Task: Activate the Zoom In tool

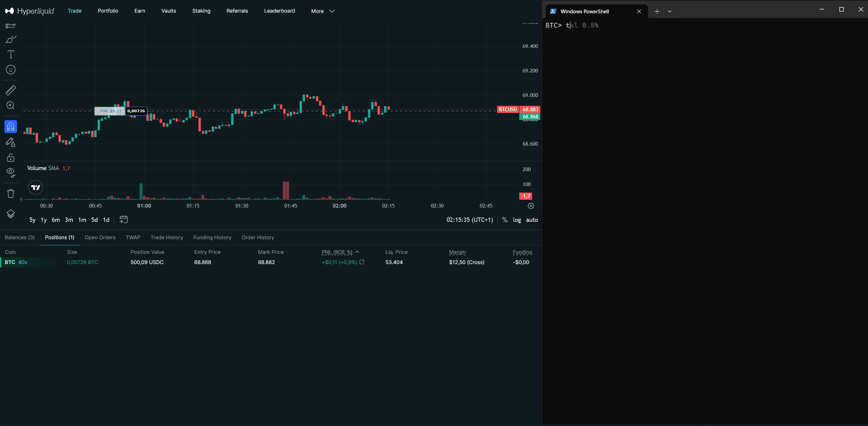Action: click(x=10, y=105)
